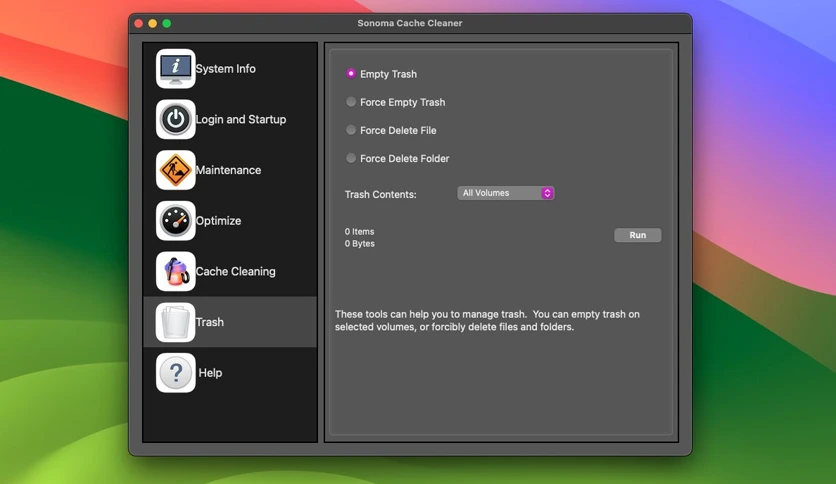Open the All Volumes dropdown
The width and height of the screenshot is (836, 484).
505,193
